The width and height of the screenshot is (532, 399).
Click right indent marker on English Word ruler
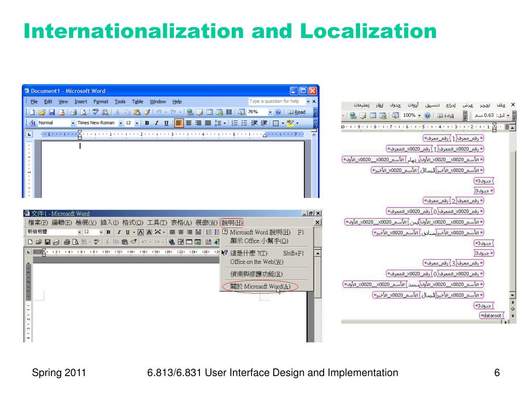[264, 136]
